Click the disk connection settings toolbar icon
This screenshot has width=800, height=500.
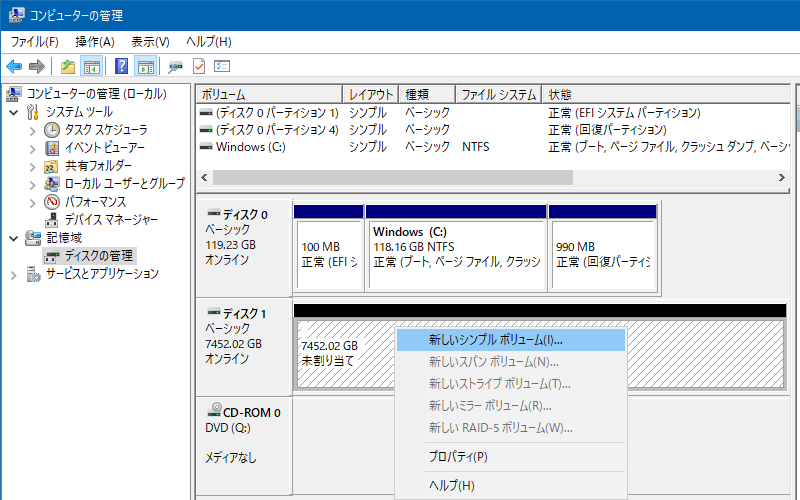(176, 67)
